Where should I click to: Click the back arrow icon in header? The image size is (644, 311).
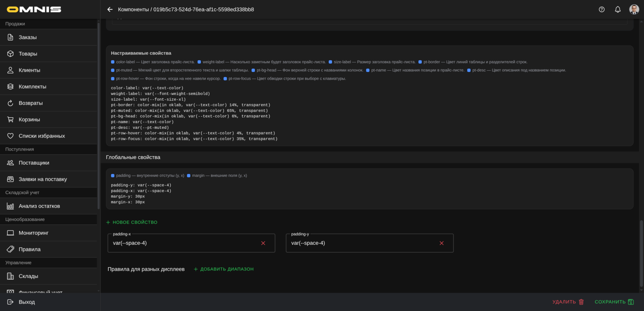pos(110,9)
